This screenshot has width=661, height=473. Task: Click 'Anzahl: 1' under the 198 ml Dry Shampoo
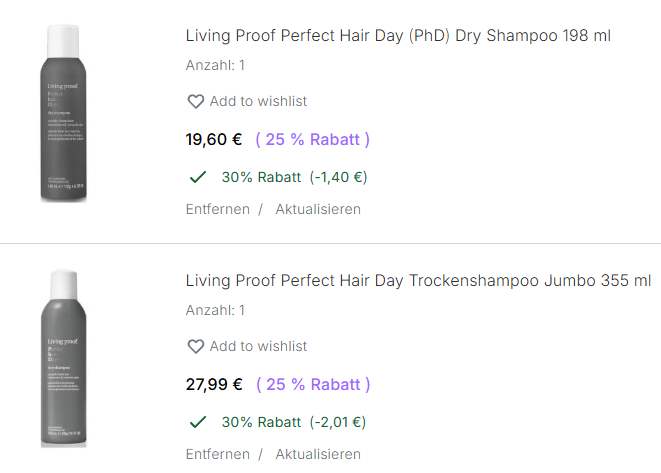(x=215, y=66)
